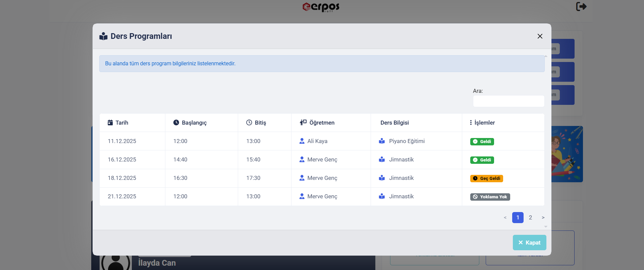644x270 pixels.
Task: Type in the Ara search field
Action: pos(508,101)
